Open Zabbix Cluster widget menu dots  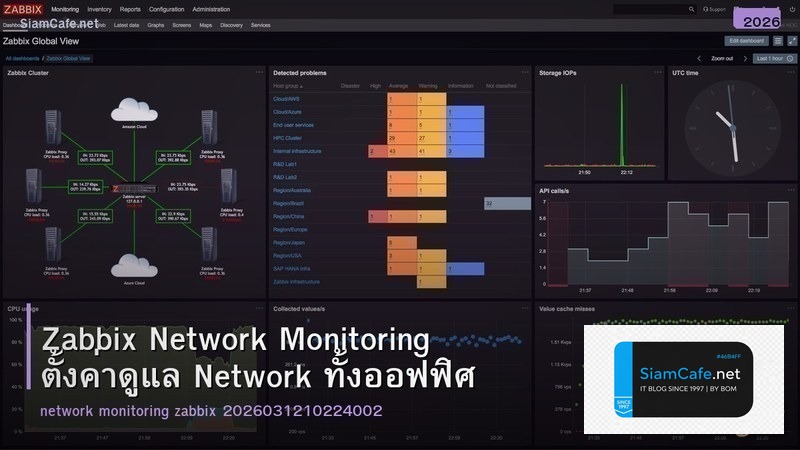click(259, 72)
